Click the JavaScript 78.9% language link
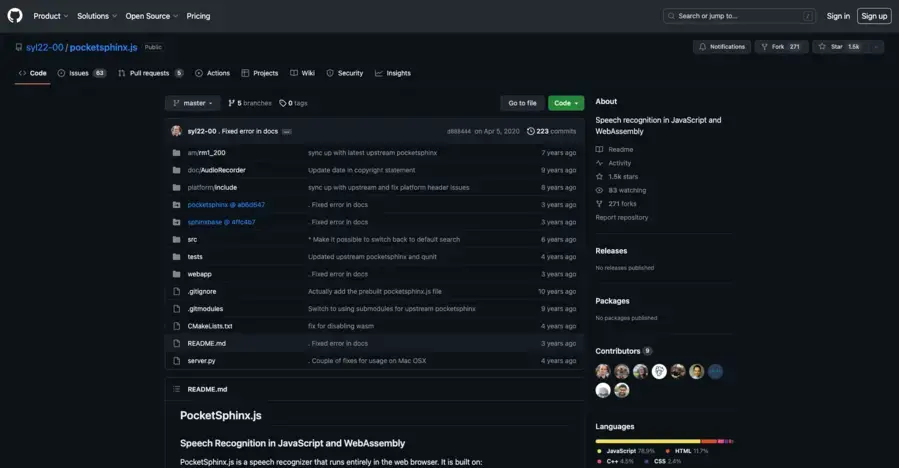The image size is (899, 468). click(626, 451)
